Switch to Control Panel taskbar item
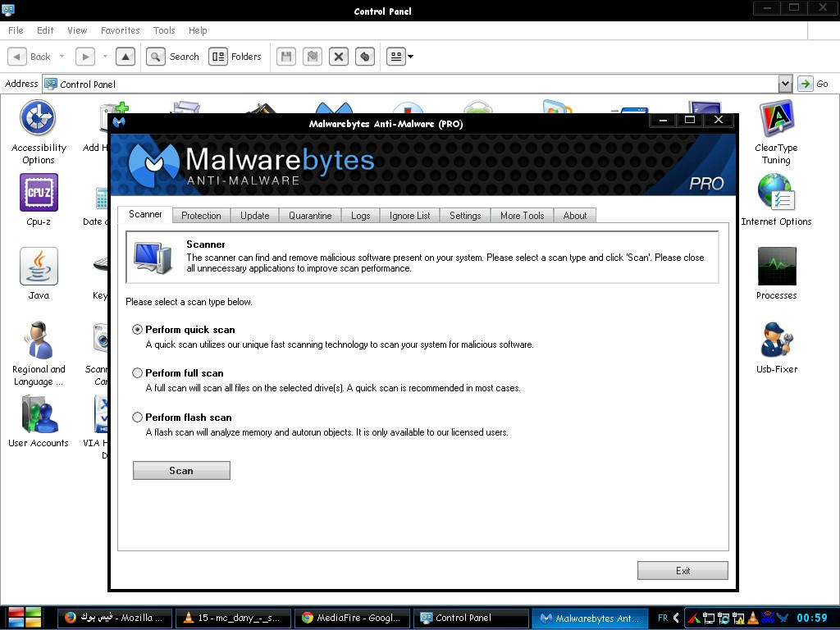The width and height of the screenshot is (840, 630). [x=471, y=618]
